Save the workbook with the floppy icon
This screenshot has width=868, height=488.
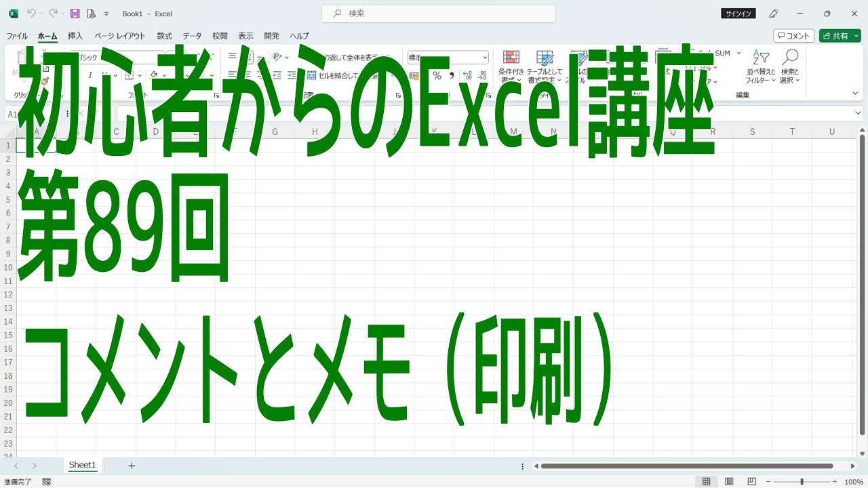click(x=75, y=14)
